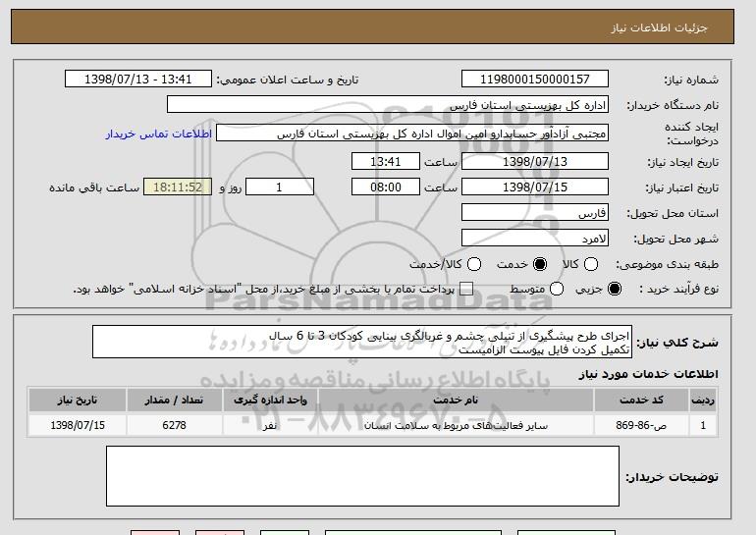Click the creation time field 13:41
This screenshot has width=756, height=535.
tap(386, 161)
